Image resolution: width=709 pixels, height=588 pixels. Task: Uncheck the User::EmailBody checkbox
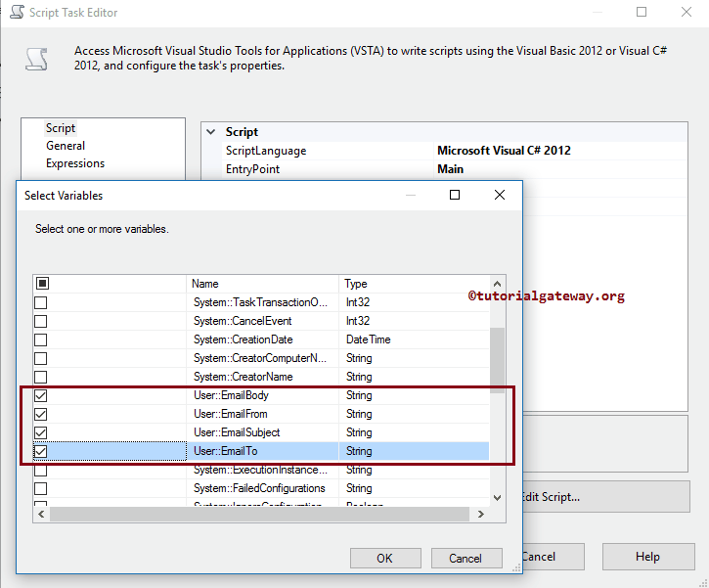41,395
